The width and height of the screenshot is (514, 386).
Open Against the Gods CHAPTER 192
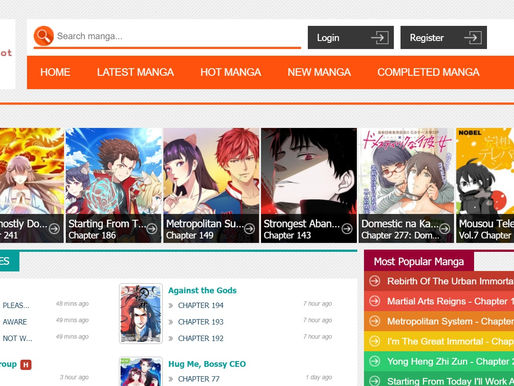201,338
